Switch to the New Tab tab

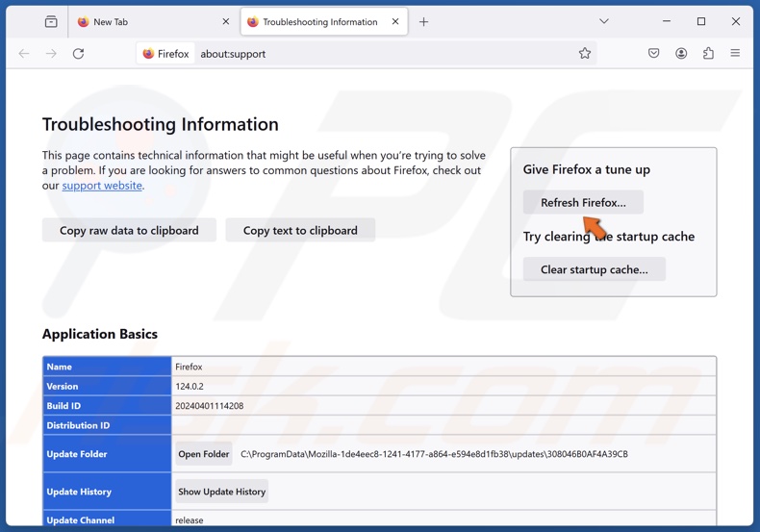click(x=154, y=22)
